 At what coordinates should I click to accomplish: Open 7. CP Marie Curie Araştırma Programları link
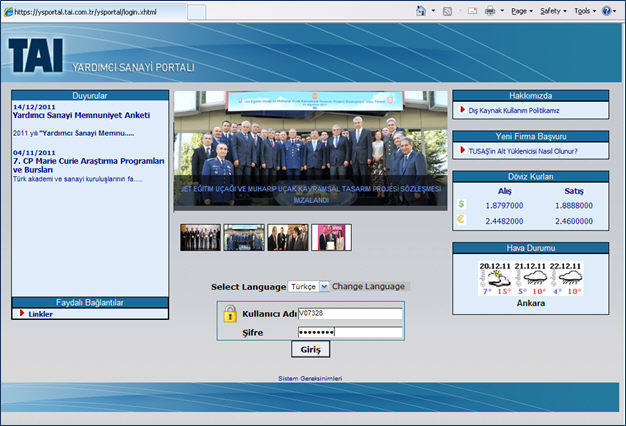(x=88, y=165)
